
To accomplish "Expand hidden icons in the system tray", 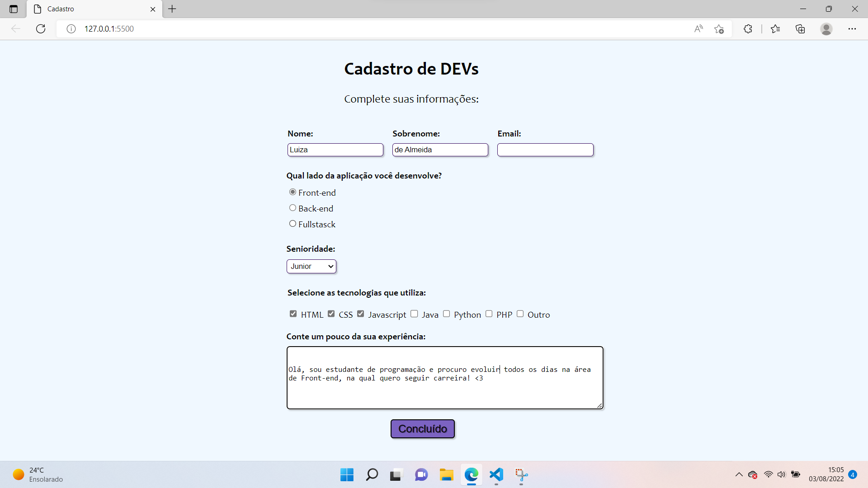I will [739, 474].
